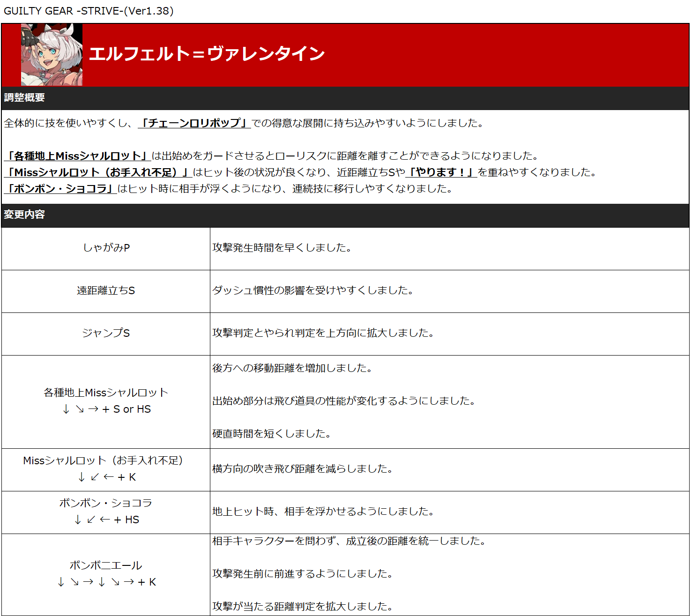Image resolution: width=691 pixels, height=616 pixels.
Task: Click the underlined 「ボンボン・ショコラ」 term in the overview
Action: [x=60, y=189]
